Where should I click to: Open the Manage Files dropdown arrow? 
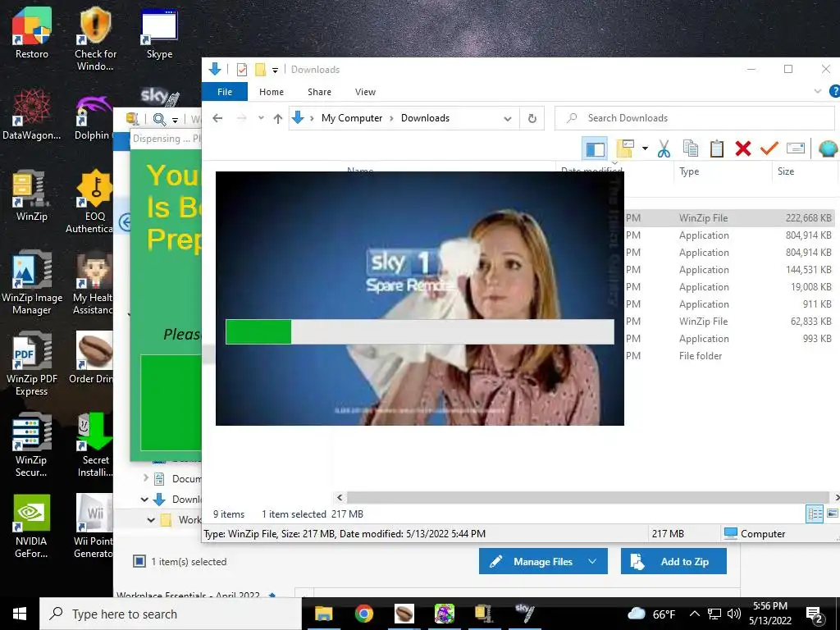point(592,561)
